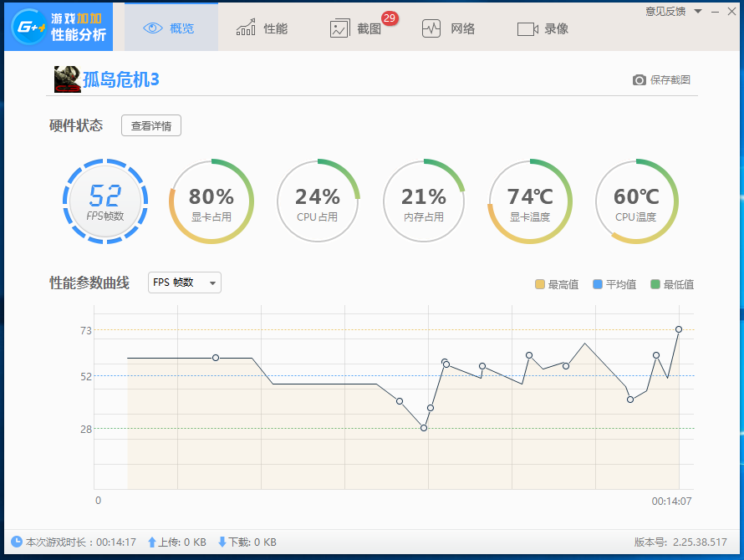744x560 pixels.
Task: Click the picture icon for 截图
Action: [339, 28]
